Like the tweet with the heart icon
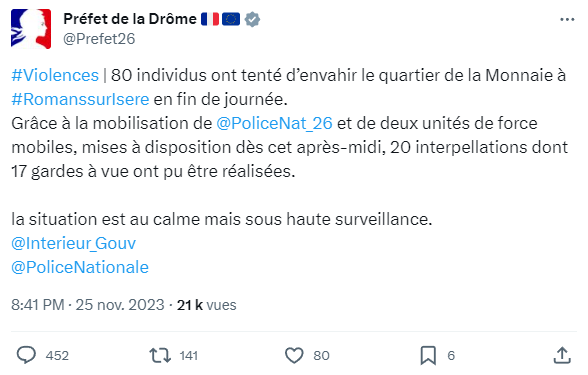588x375 pixels. point(294,355)
